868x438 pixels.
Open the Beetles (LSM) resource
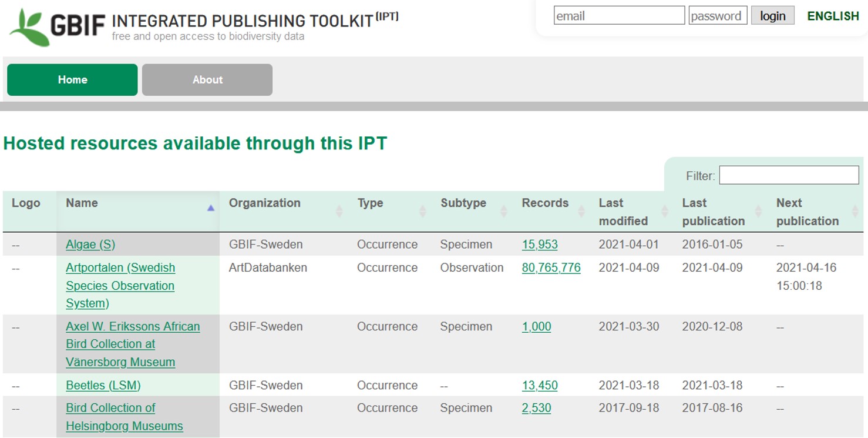(103, 386)
